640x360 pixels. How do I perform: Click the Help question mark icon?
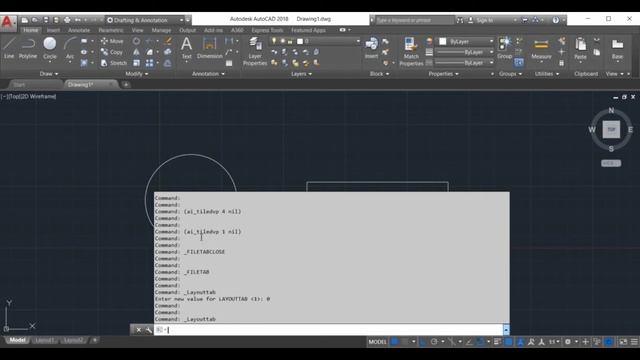coord(556,20)
